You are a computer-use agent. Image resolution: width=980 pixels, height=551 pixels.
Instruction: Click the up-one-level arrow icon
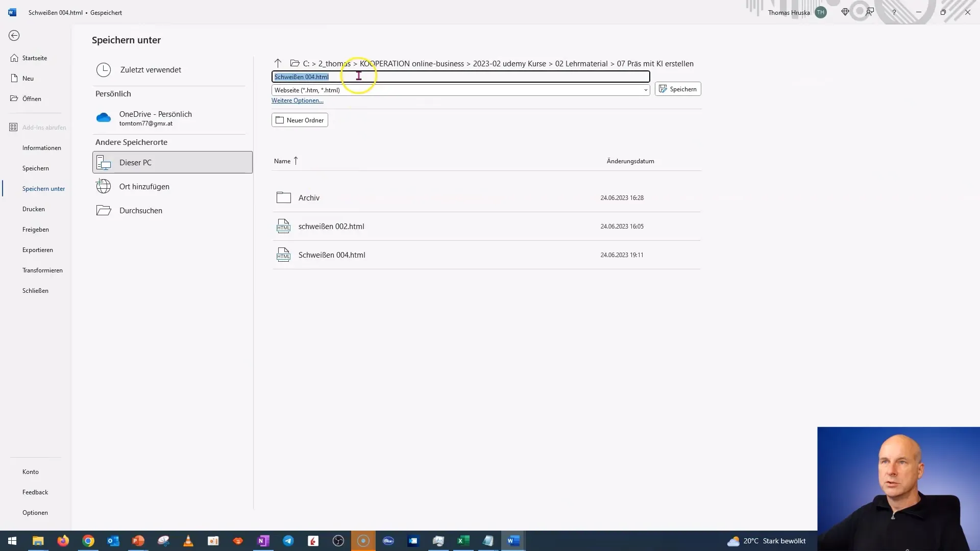[278, 63]
